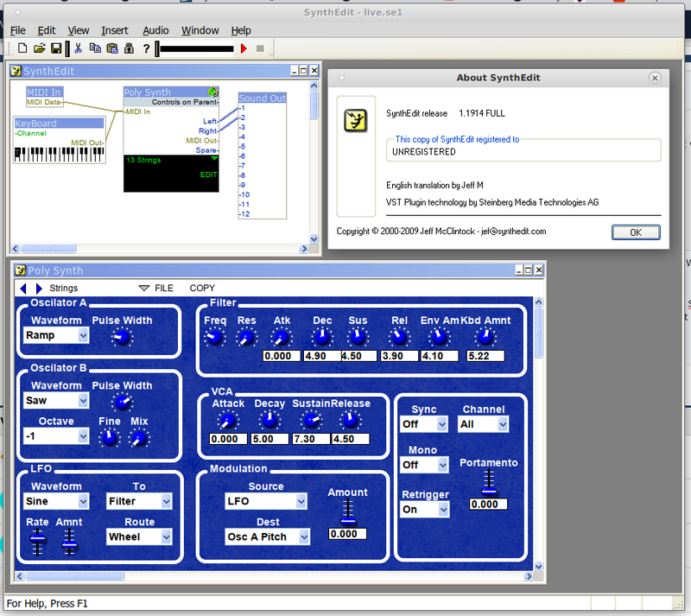Go to next patch with right arrow
Image resolution: width=691 pixels, height=616 pixels.
[x=39, y=289]
